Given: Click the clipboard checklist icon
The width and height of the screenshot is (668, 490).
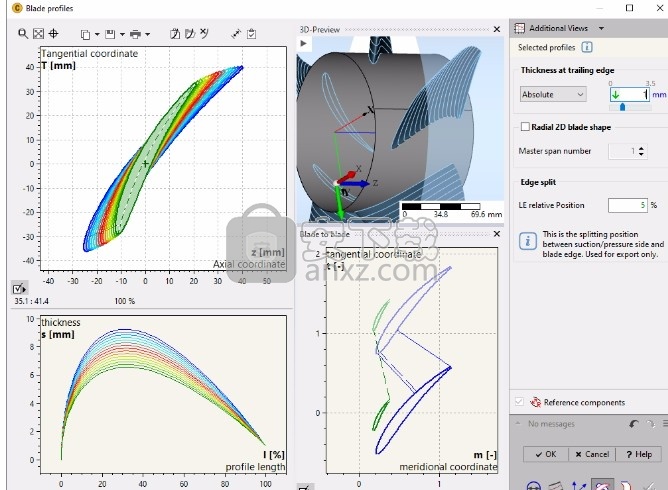Looking at the screenshot, I should pos(251,34).
